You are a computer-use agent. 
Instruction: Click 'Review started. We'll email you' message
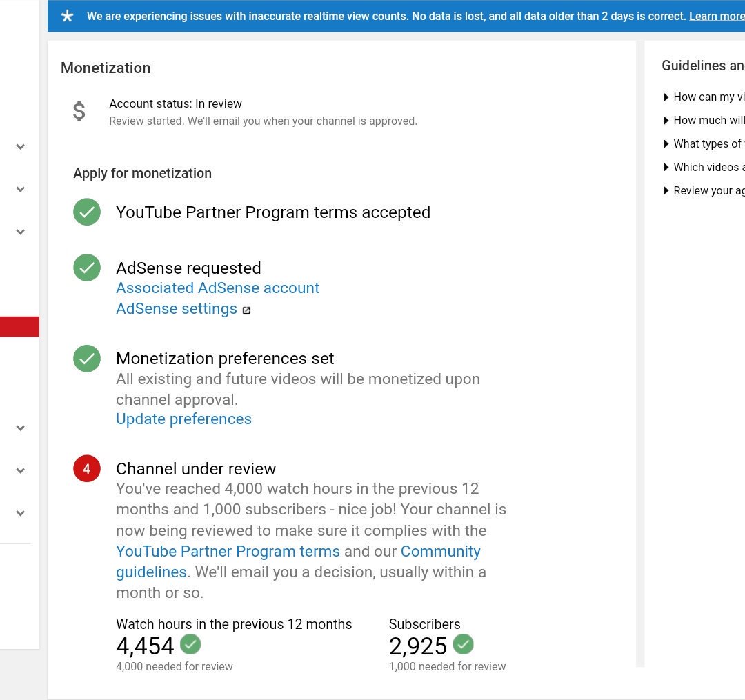coord(264,121)
